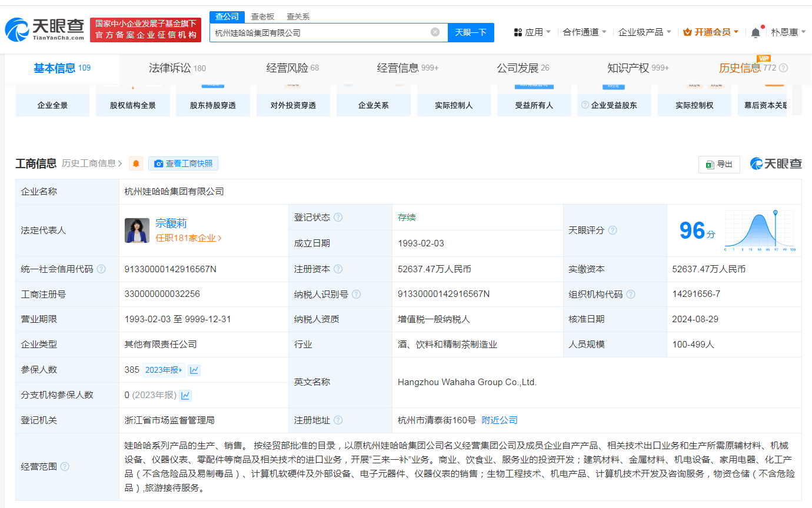812x508 pixels.
Task: Open trend chart icon for 参保人数
Action: [x=194, y=370]
